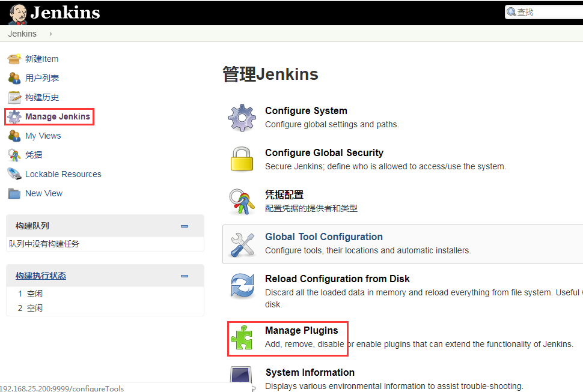Click the credentials keys icon in sidebar
The width and height of the screenshot is (583, 392).
14,155
